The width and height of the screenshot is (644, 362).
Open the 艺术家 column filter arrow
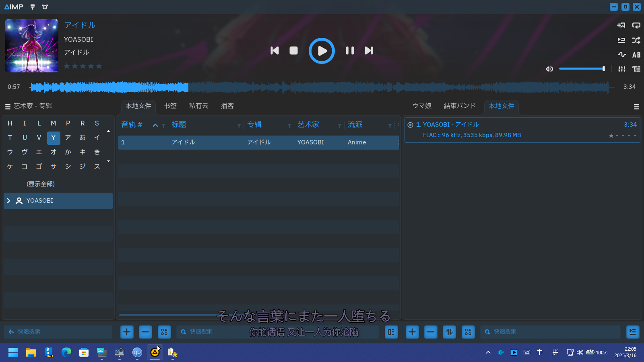340,126
